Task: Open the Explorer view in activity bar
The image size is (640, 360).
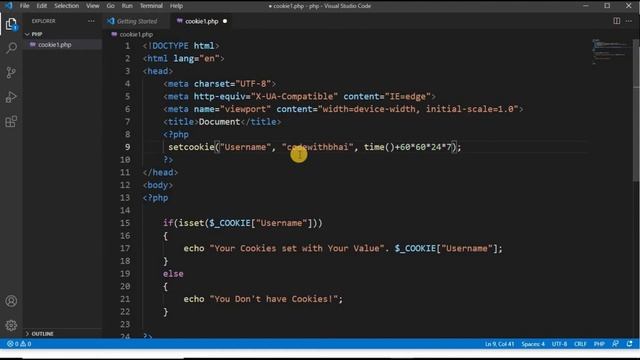Action: (11, 24)
